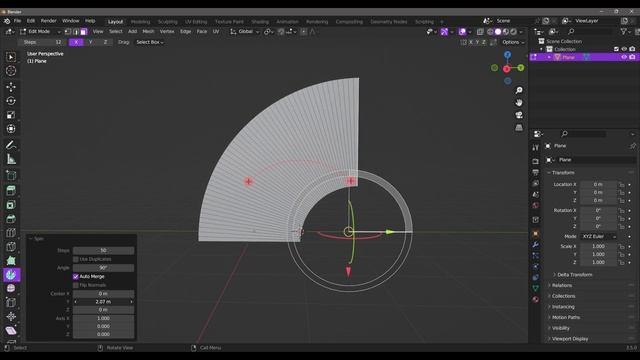The width and height of the screenshot is (640, 360).
Task: Select the Loop Cut tool
Action: pyautogui.click(x=11, y=233)
